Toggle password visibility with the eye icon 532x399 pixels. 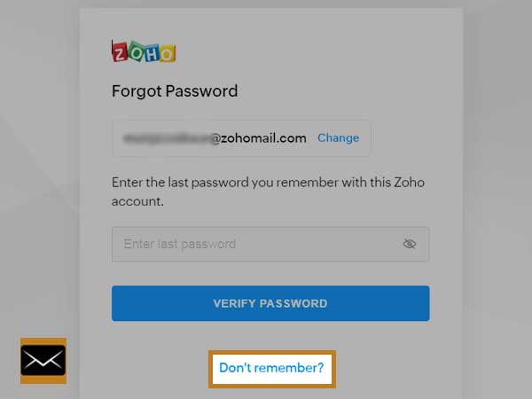(x=409, y=244)
